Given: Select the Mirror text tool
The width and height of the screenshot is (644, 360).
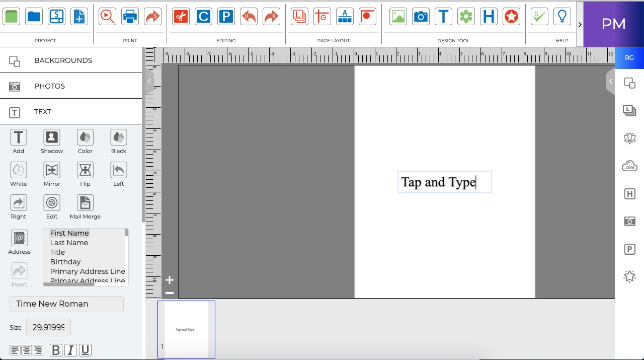Looking at the screenshot, I should click(x=52, y=170).
